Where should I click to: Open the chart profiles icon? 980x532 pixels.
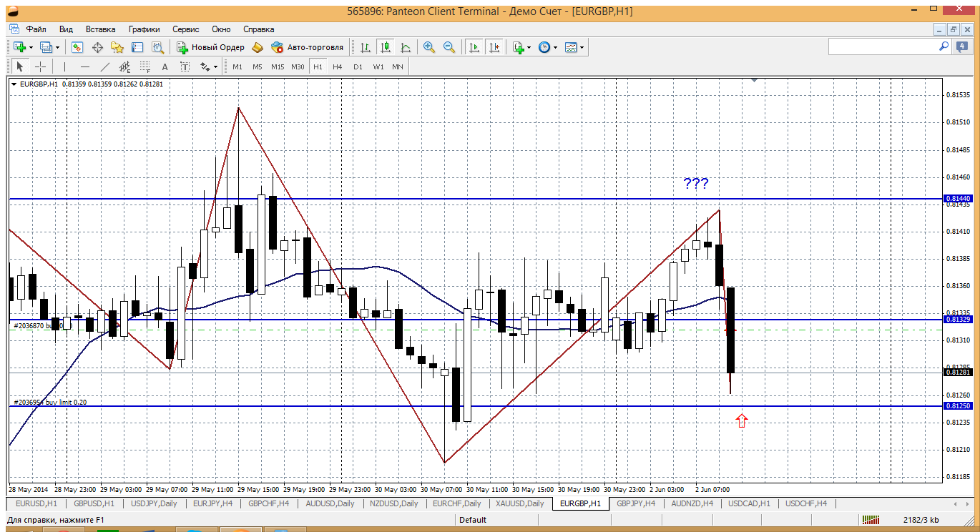[46, 47]
